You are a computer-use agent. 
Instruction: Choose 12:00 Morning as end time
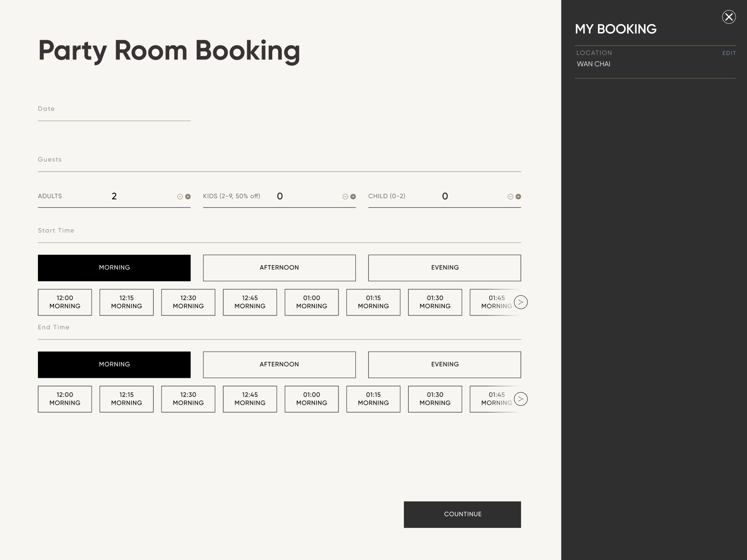tap(65, 399)
